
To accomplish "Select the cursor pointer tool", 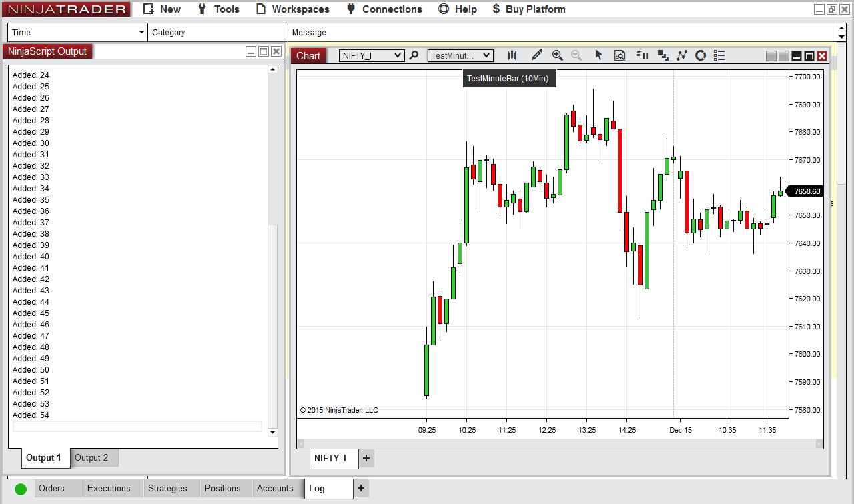I will [x=598, y=55].
